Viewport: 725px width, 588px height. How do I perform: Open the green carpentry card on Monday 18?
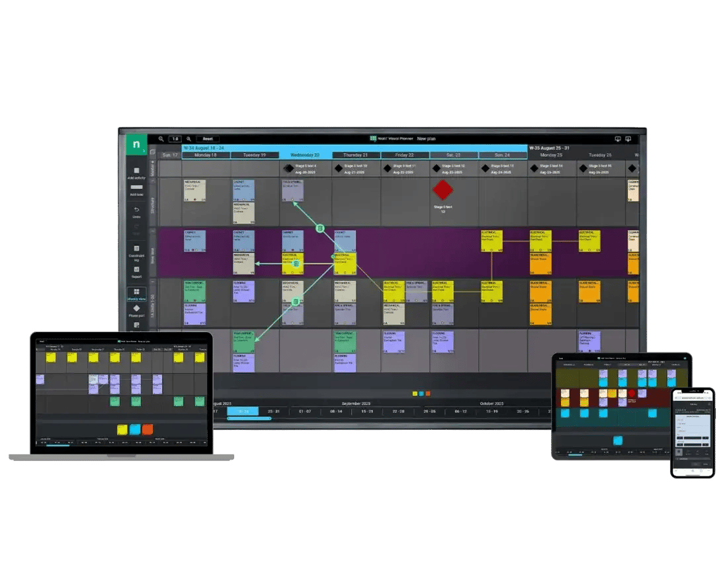point(194,292)
